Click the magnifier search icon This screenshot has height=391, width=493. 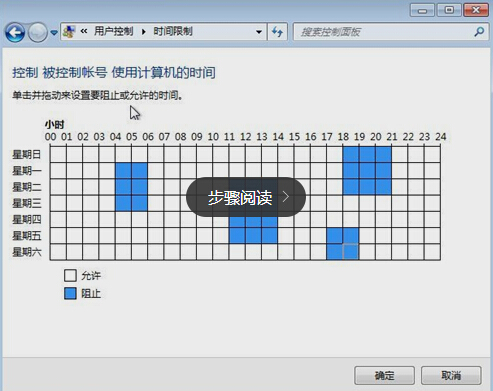pos(479,32)
